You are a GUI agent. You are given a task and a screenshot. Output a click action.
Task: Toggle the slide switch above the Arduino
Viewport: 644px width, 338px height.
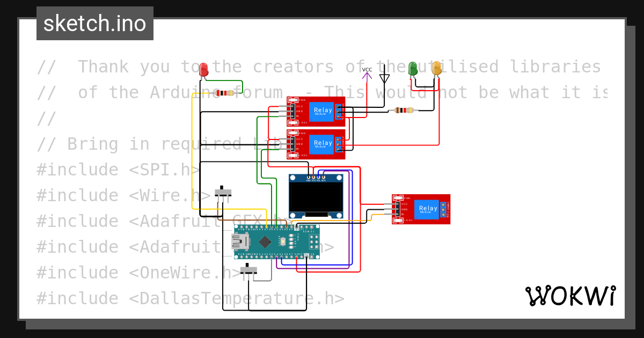pyautogui.click(x=223, y=192)
